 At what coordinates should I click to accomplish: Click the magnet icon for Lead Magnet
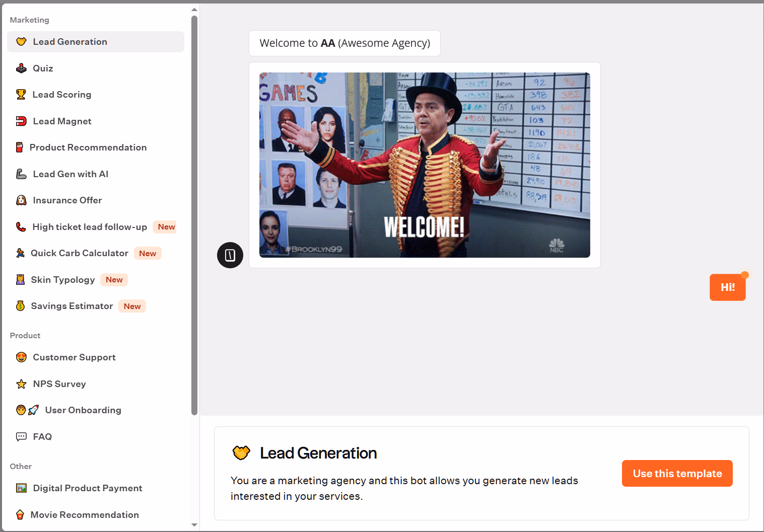pyautogui.click(x=21, y=121)
